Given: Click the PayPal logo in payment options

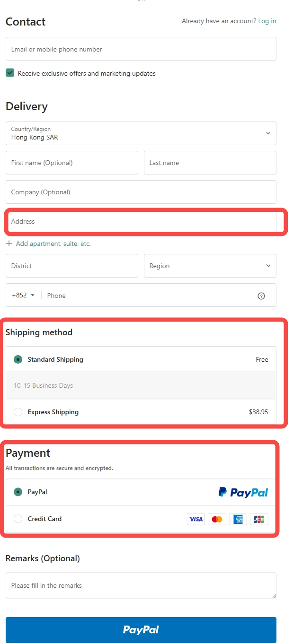Looking at the screenshot, I should pyautogui.click(x=243, y=492).
